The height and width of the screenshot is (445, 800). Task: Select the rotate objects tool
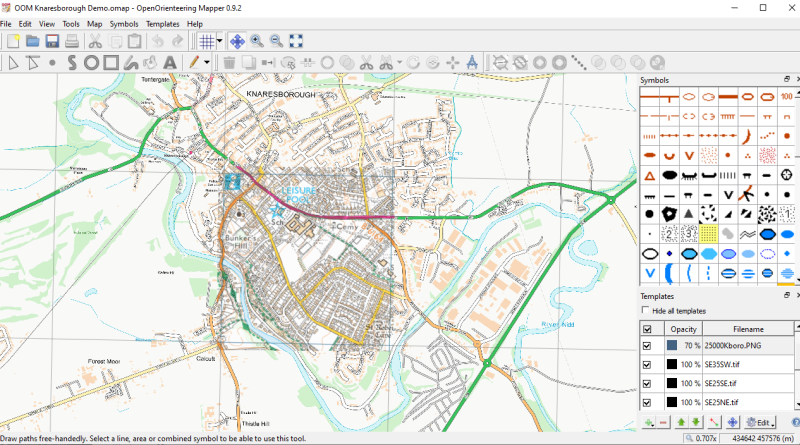(413, 63)
